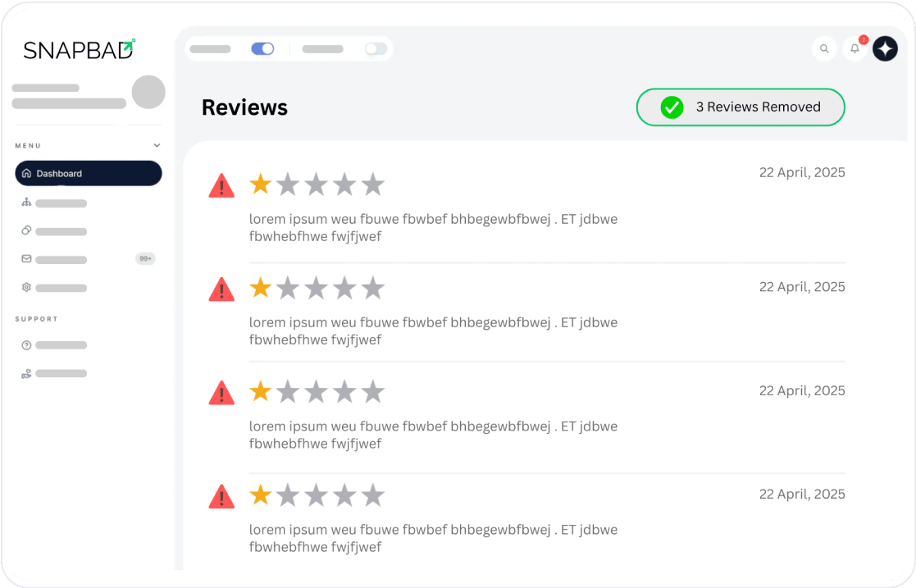Click the red warning triangle beside the first review

click(x=221, y=184)
